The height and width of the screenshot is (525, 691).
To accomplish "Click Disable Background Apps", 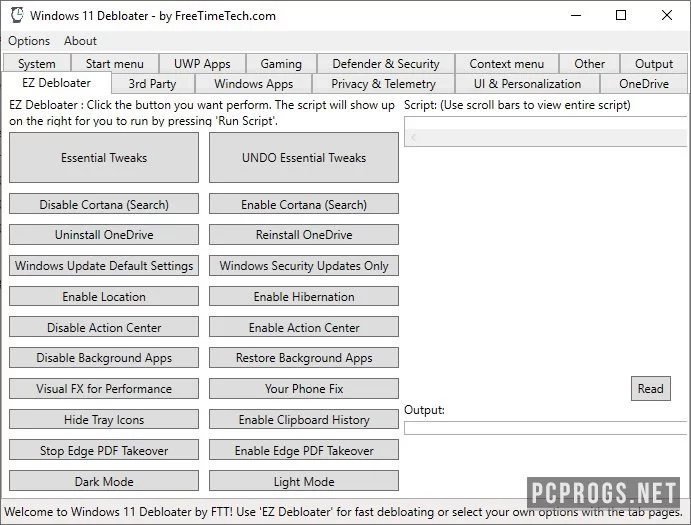I will [104, 357].
